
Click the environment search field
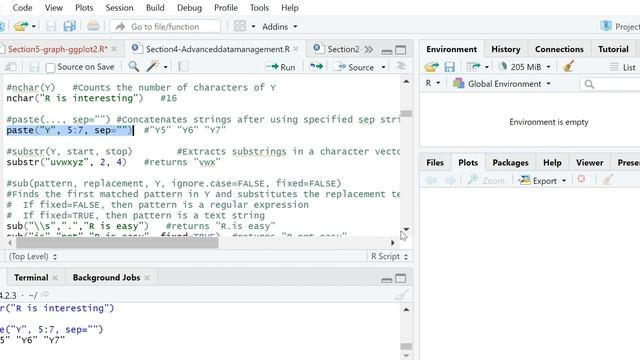(610, 84)
